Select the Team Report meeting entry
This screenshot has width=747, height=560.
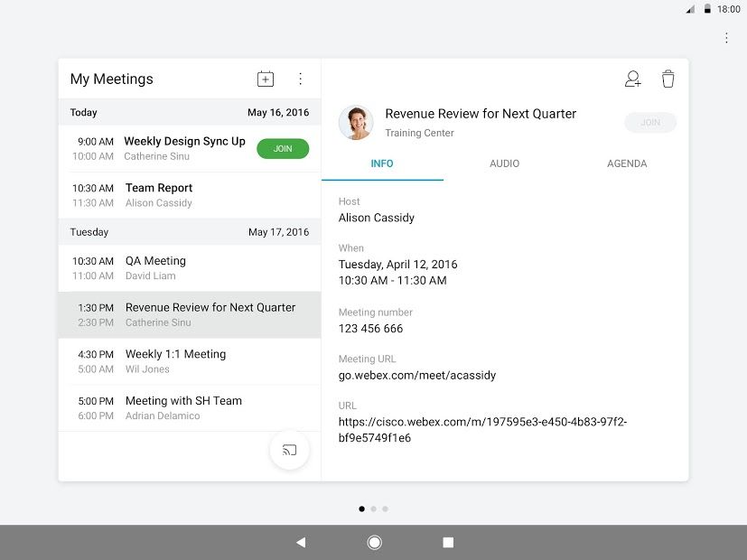point(181,195)
